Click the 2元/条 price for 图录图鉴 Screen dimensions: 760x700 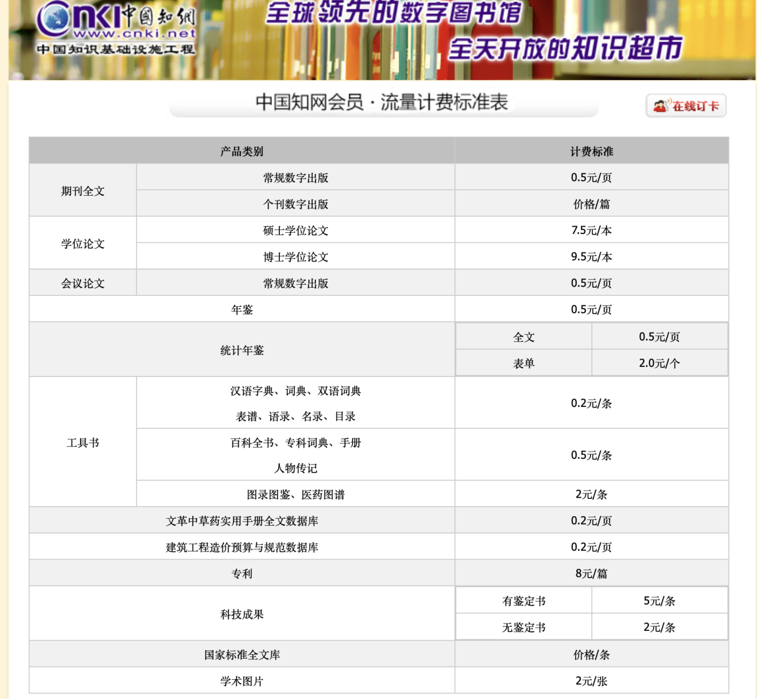(592, 495)
